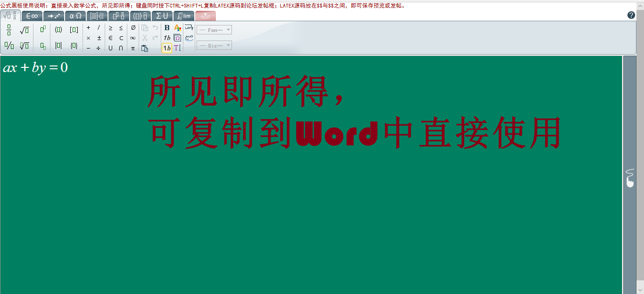Open the brackets and overbar tab

point(140,16)
